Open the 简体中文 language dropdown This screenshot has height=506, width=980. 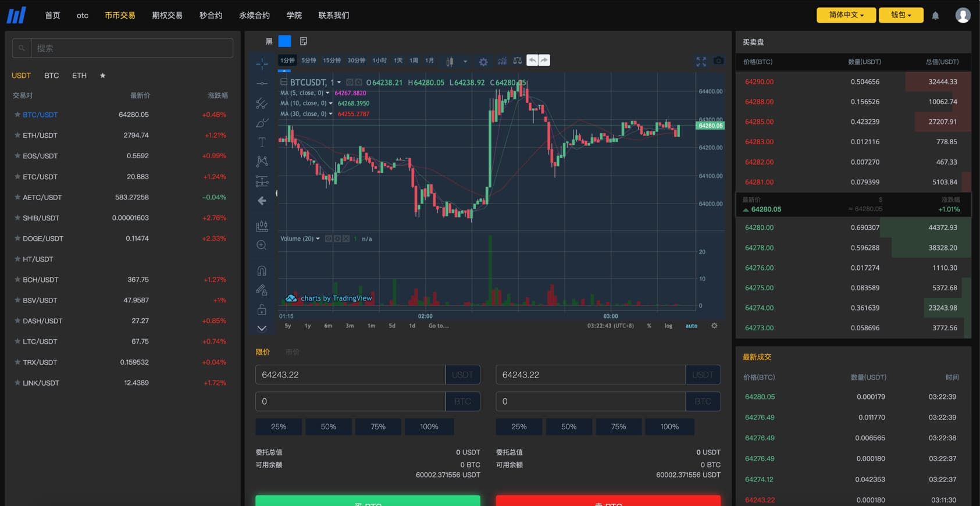point(846,15)
